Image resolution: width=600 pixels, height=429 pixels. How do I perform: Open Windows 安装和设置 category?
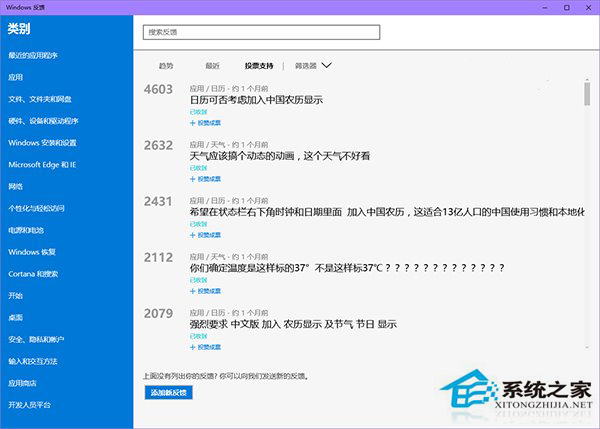pyautogui.click(x=42, y=143)
